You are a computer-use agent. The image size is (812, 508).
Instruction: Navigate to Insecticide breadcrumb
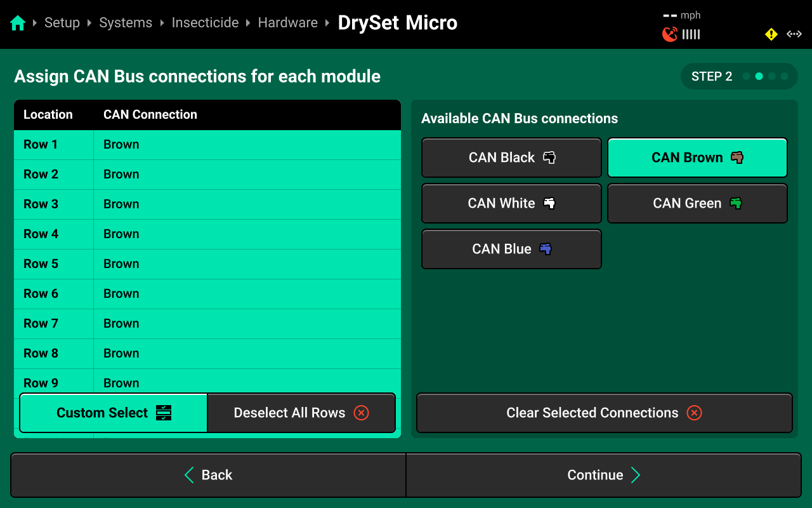click(x=205, y=23)
